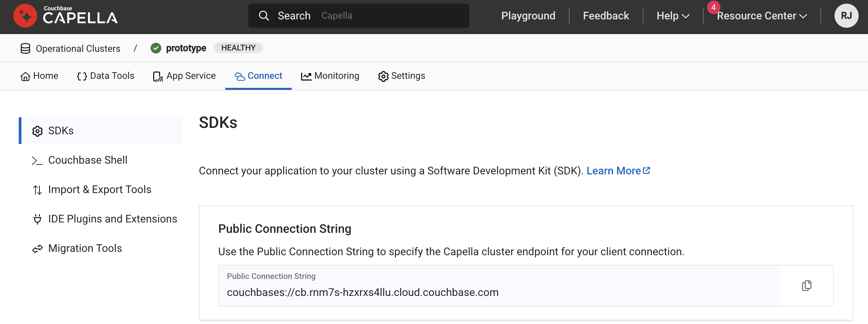Switch to the Monitoring tab

click(330, 76)
